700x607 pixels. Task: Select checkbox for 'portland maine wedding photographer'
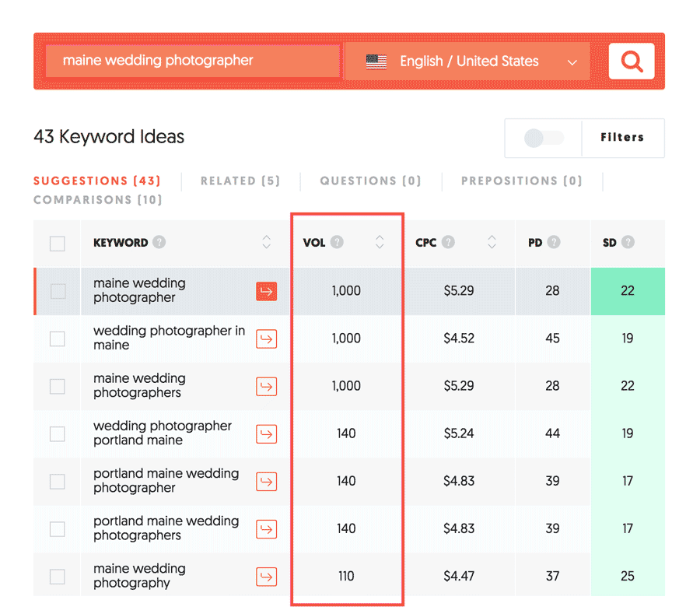point(57,482)
